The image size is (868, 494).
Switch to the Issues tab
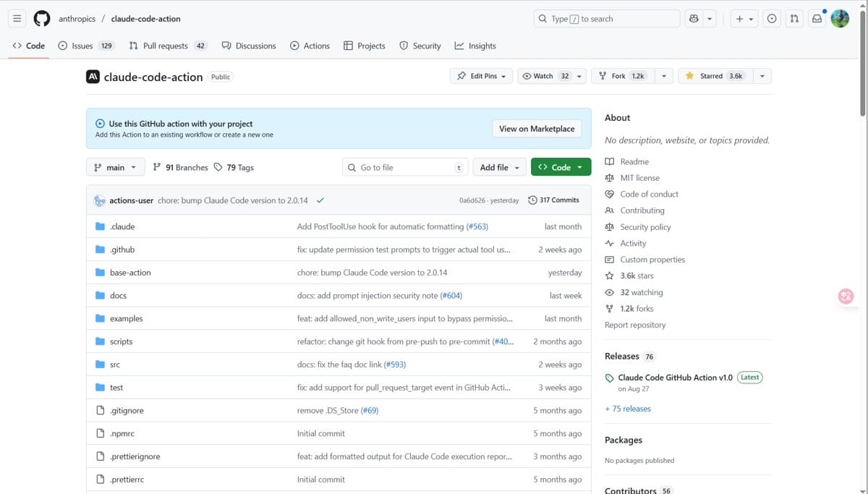tap(86, 46)
